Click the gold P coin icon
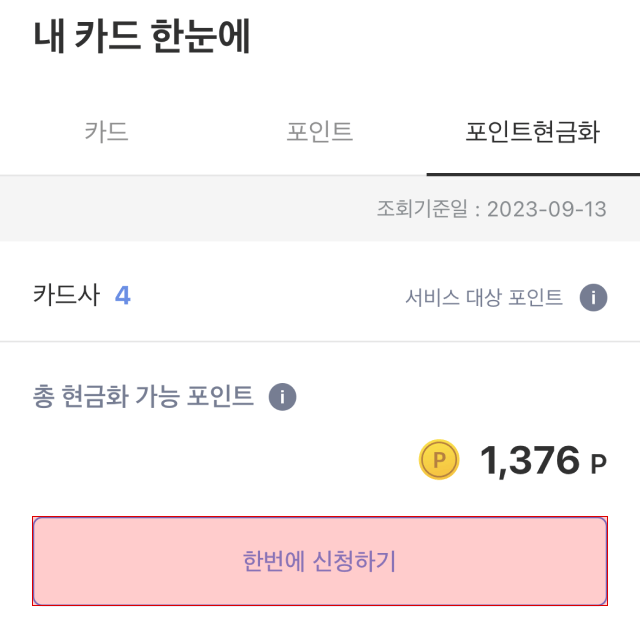The image size is (640, 640). (439, 460)
